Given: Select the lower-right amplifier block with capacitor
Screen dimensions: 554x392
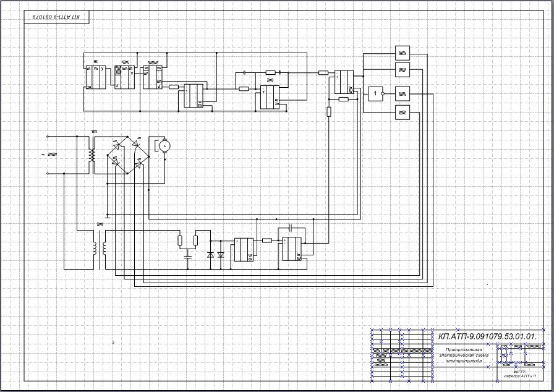Looking at the screenshot, I should pos(292,249).
